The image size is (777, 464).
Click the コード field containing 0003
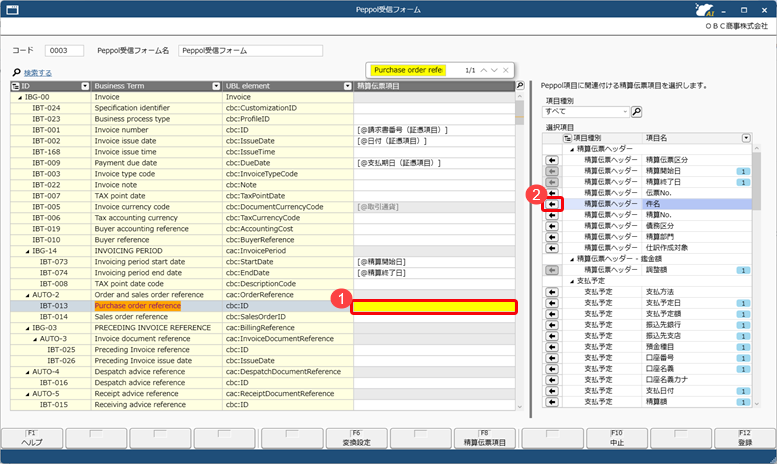click(x=64, y=51)
